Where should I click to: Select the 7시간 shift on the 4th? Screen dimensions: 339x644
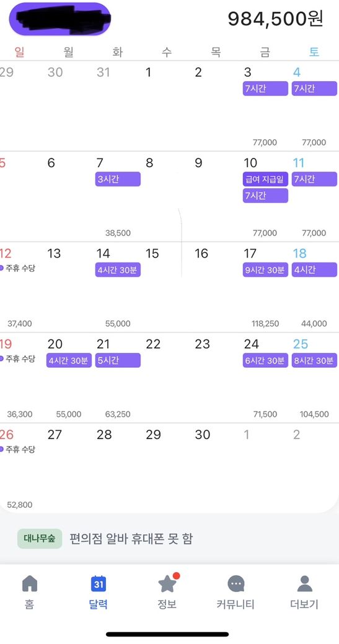[314, 89]
